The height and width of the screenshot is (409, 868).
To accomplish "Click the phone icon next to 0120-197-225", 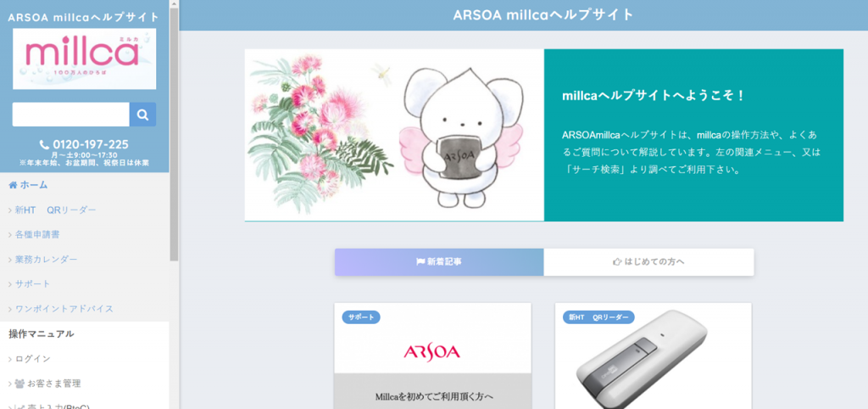I will (x=45, y=144).
